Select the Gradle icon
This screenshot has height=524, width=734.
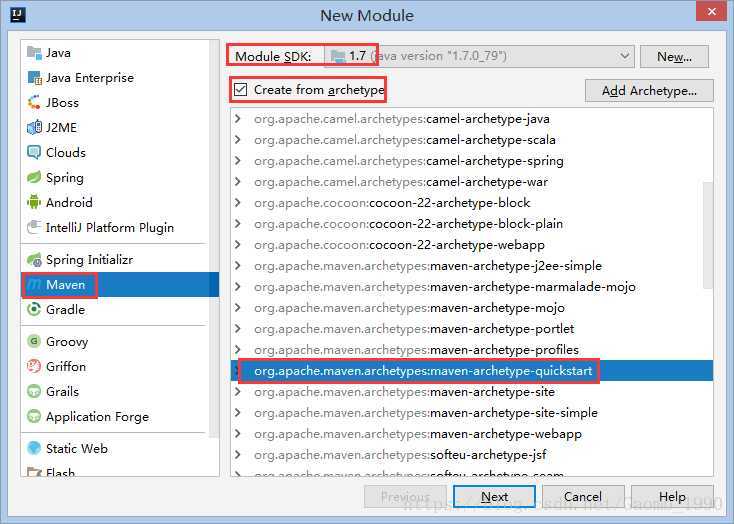(x=34, y=310)
